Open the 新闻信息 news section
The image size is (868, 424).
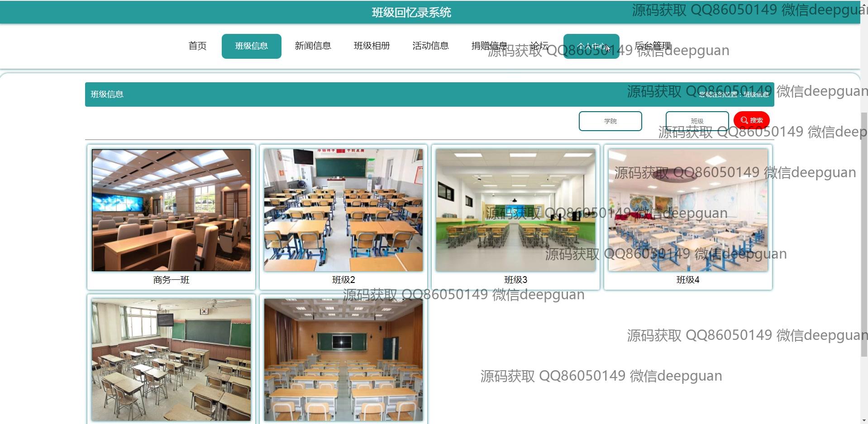point(313,46)
